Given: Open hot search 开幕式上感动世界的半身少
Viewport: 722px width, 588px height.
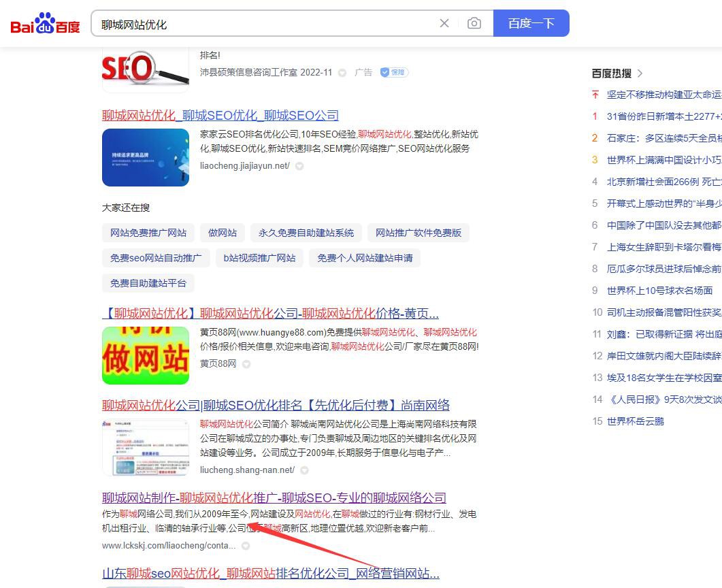Looking at the screenshot, I should [x=664, y=203].
